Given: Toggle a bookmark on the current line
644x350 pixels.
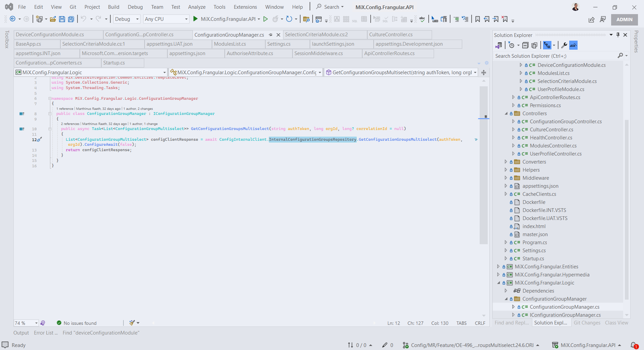Looking at the screenshot, I should [x=478, y=19].
